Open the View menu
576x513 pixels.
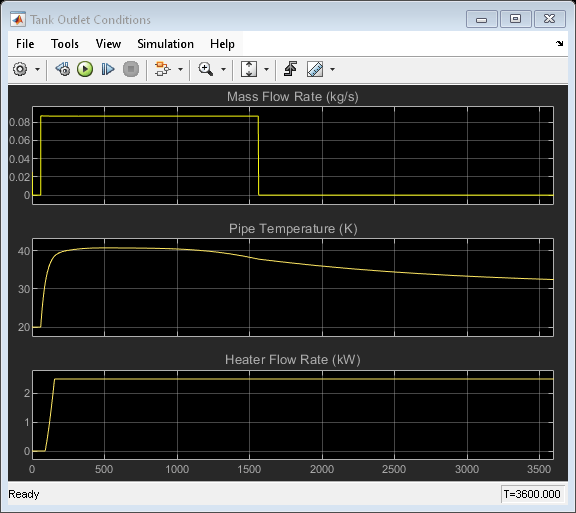[x=108, y=44]
